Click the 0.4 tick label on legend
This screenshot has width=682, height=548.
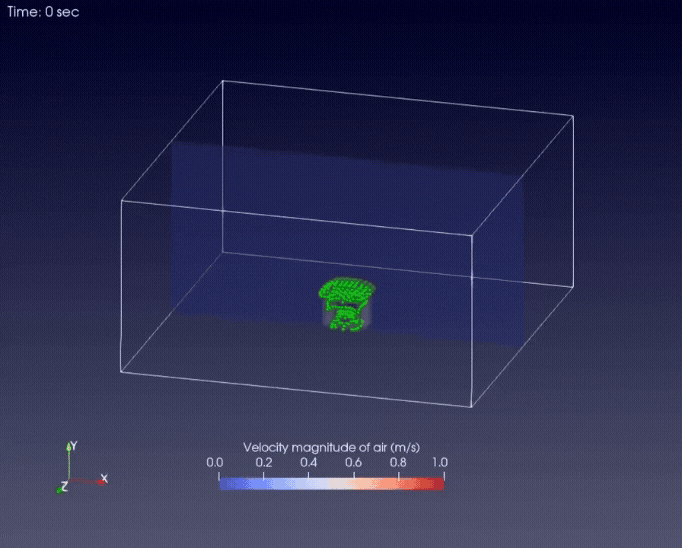(x=308, y=463)
